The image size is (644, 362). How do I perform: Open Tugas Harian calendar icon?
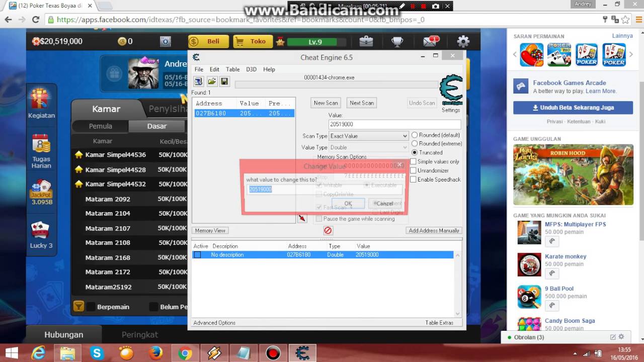coord(41,144)
